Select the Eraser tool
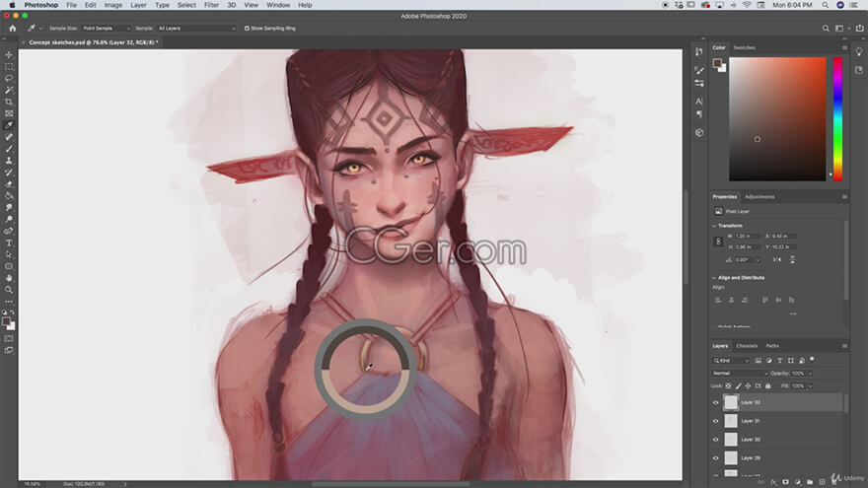The image size is (868, 488). coord(9,183)
